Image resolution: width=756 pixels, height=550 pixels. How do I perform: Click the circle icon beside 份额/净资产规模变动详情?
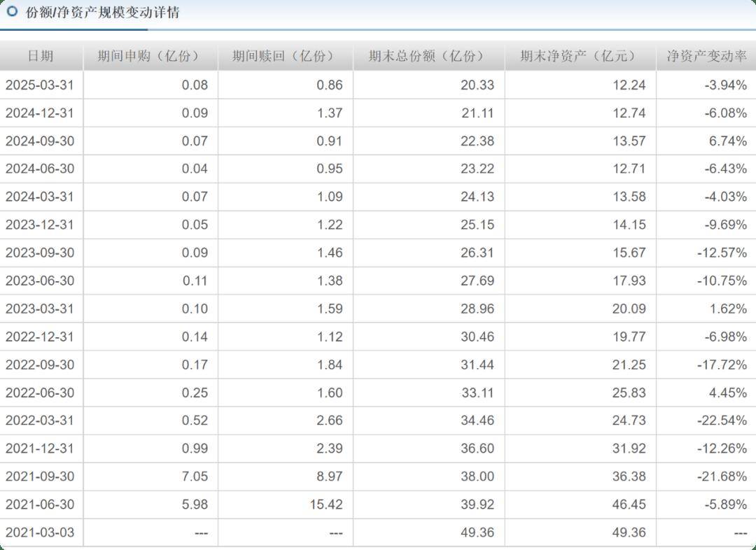coord(12,12)
